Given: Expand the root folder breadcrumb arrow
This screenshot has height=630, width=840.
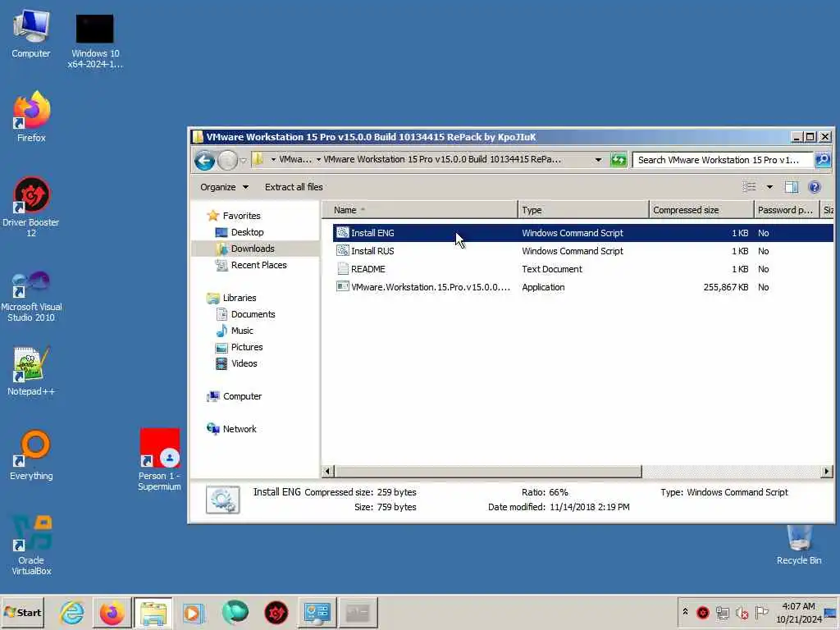Looking at the screenshot, I should 273,160.
